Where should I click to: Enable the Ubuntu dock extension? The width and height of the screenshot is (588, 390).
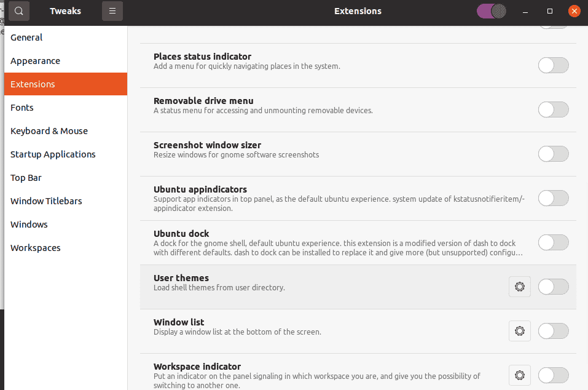pos(553,242)
